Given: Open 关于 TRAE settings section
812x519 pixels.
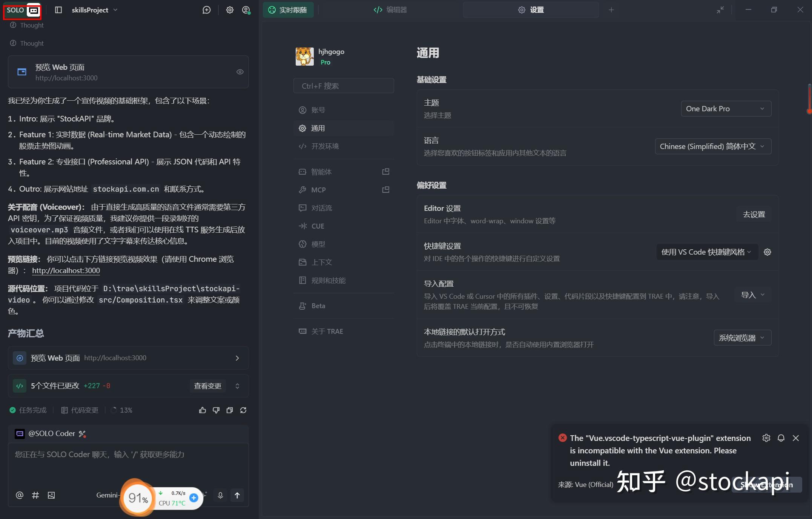Looking at the screenshot, I should (x=344, y=331).
